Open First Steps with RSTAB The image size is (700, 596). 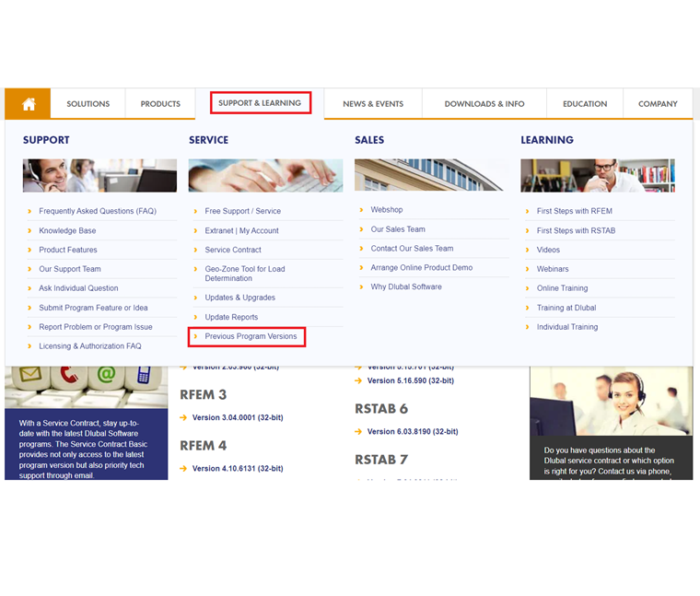pos(576,231)
